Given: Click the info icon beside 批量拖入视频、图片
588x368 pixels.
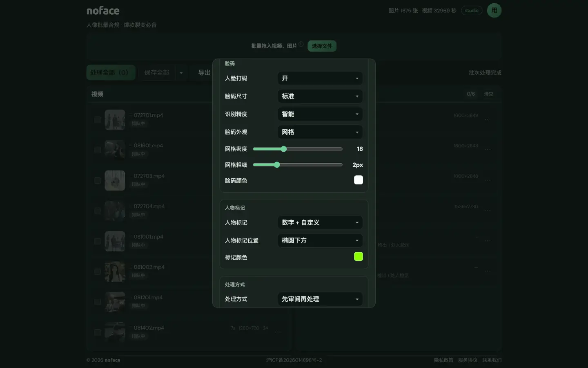Looking at the screenshot, I should 301,44.
